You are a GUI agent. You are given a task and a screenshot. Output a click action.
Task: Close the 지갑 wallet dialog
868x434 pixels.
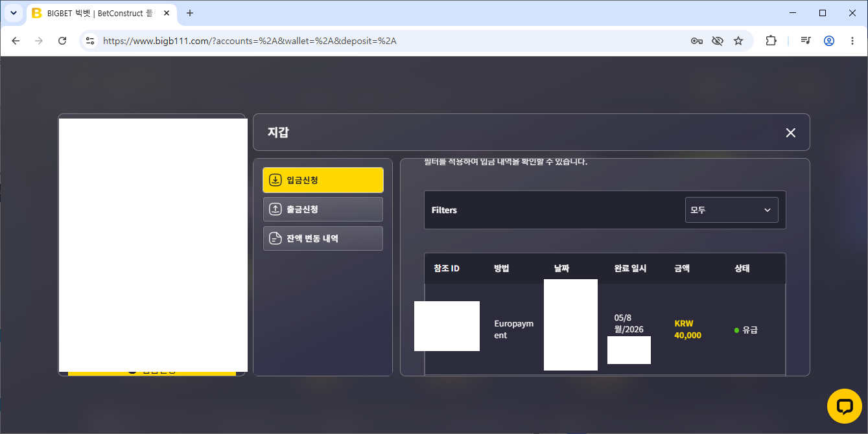791,133
